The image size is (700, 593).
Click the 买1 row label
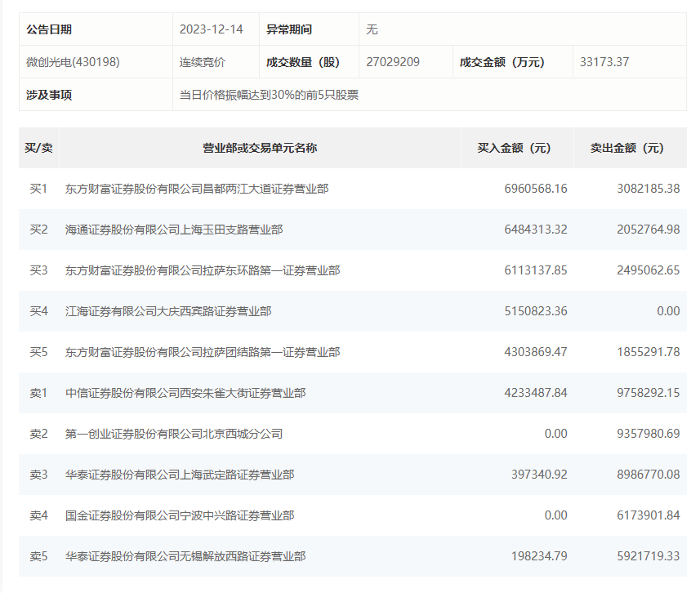38,189
